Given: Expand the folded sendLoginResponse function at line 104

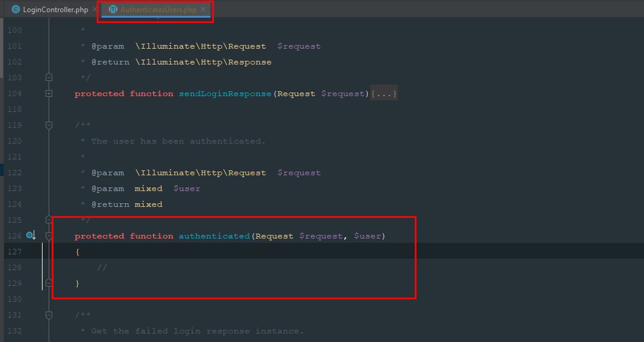Looking at the screenshot, I should point(49,94).
